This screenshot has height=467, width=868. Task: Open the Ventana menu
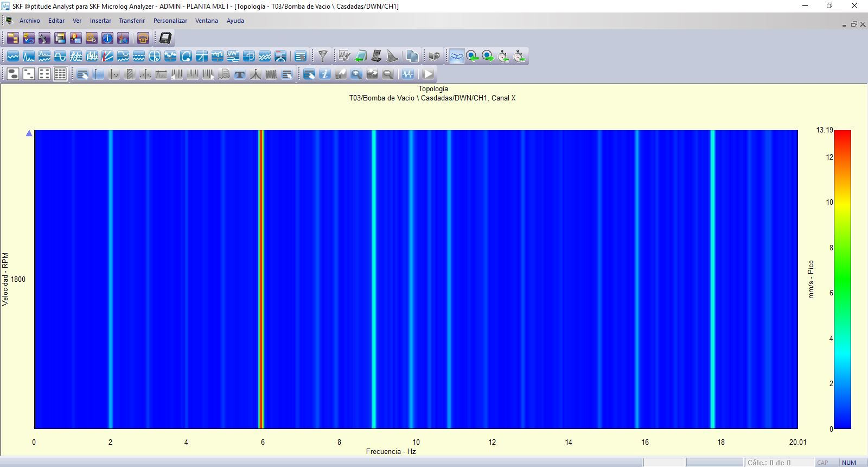tap(207, 21)
